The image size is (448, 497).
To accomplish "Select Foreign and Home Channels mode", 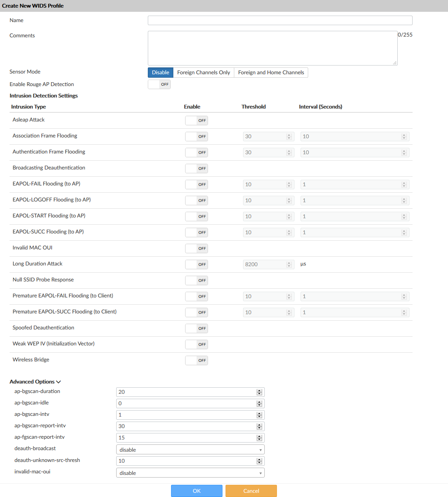I will (x=271, y=72).
